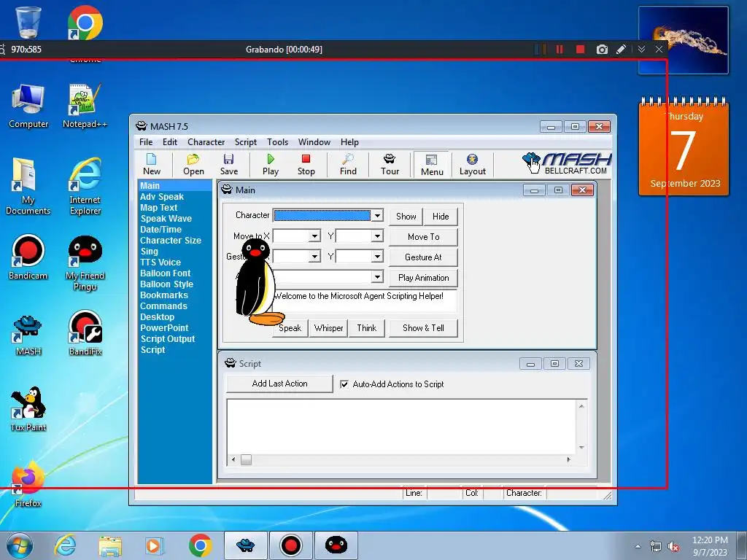747x560 pixels.
Task: Open the MASH desktop shortcut
Action: (28, 335)
